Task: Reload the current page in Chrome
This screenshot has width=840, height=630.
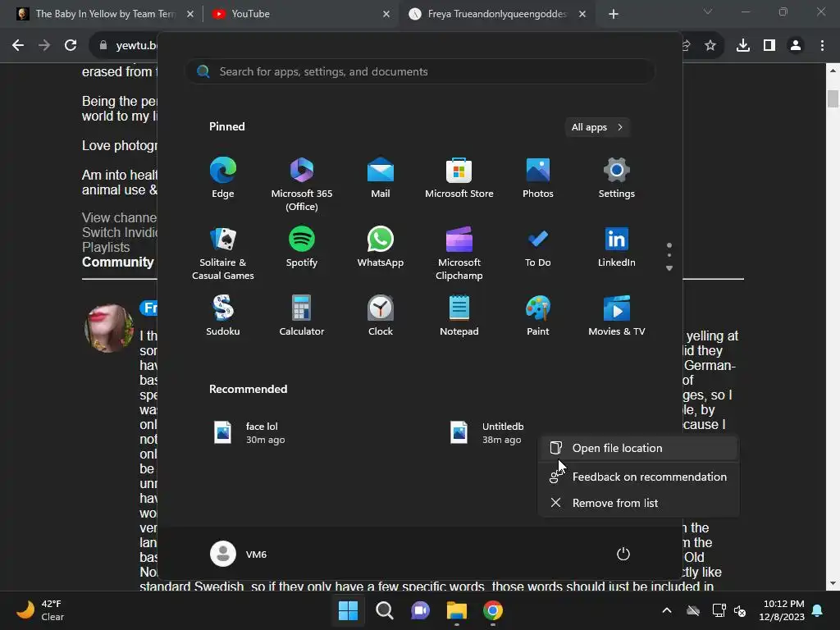Action: (x=71, y=46)
